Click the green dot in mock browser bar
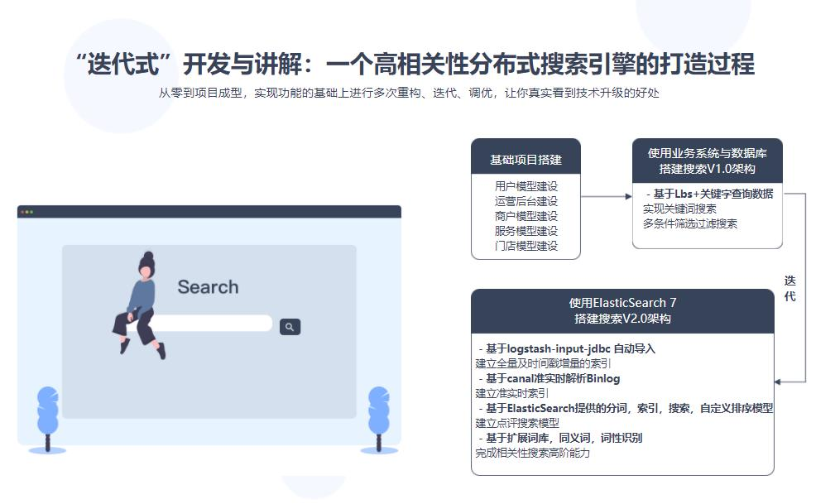This screenshot has width=835, height=504. (x=31, y=212)
